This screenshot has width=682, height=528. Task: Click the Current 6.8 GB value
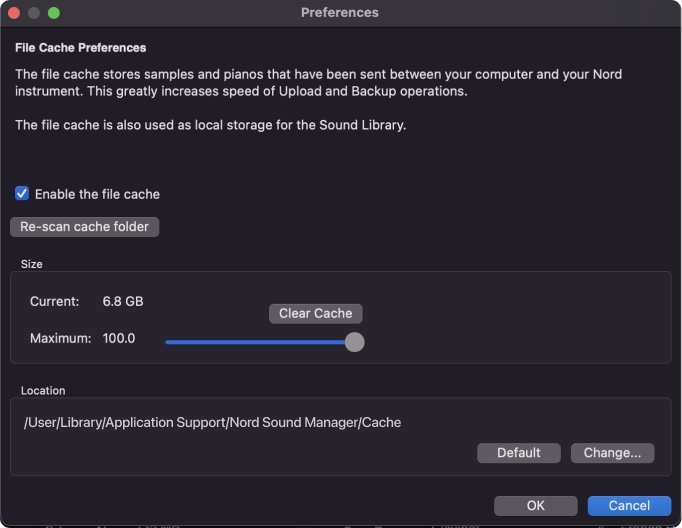pyautogui.click(x=123, y=301)
